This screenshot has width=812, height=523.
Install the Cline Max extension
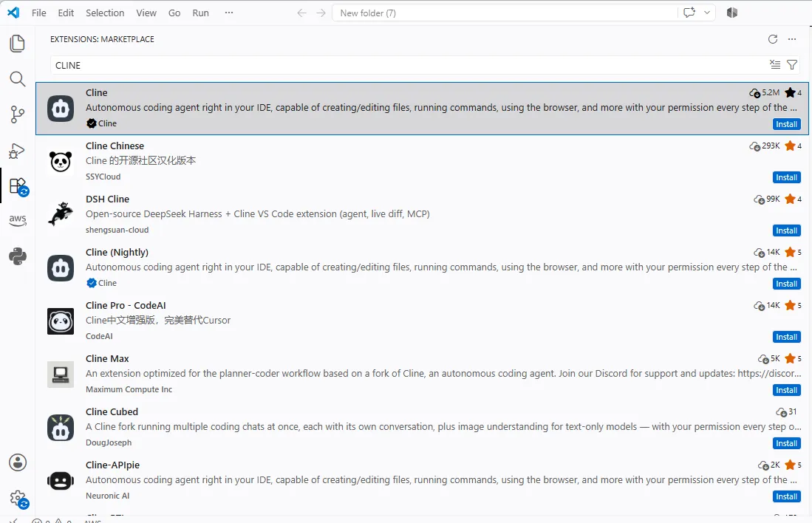click(x=786, y=390)
